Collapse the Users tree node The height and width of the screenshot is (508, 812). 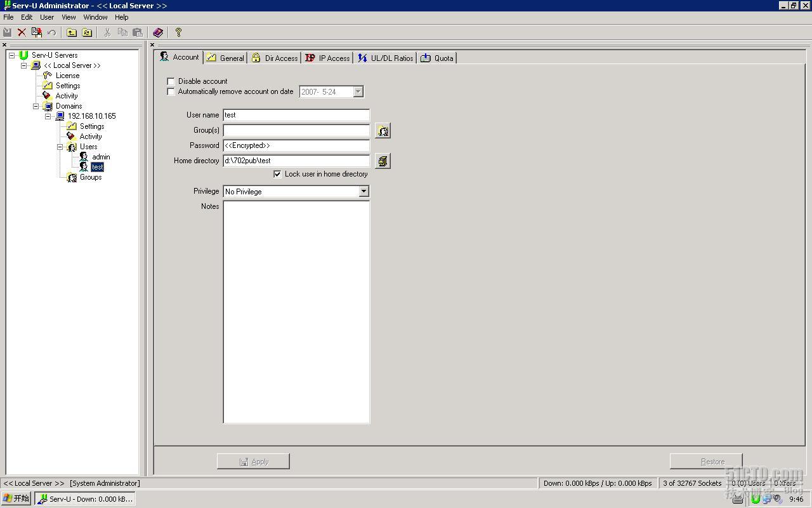tap(60, 147)
